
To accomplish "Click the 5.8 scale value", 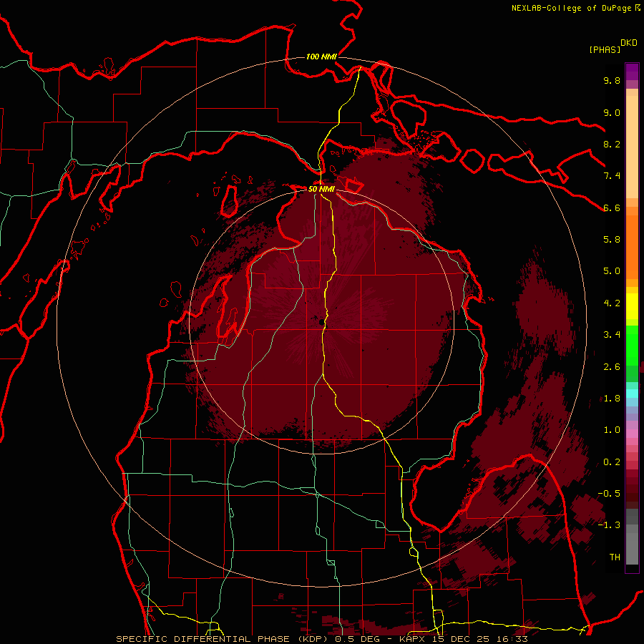I will [x=612, y=240].
